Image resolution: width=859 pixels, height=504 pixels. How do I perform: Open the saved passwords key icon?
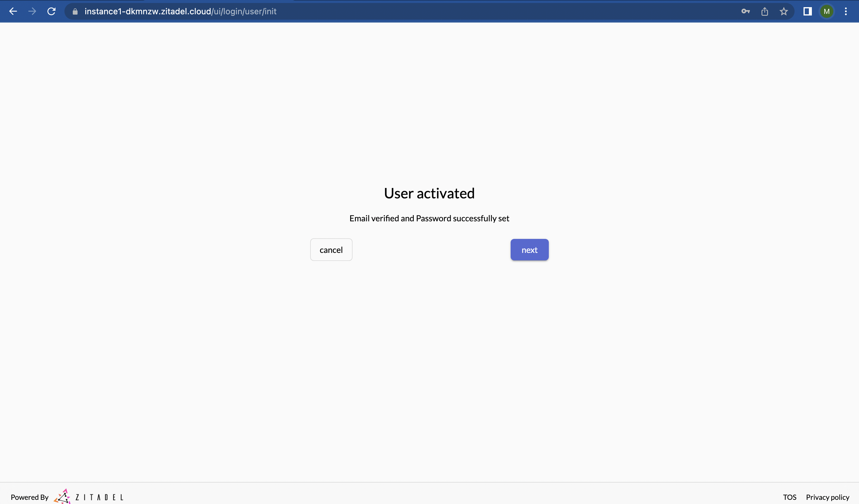(x=745, y=11)
